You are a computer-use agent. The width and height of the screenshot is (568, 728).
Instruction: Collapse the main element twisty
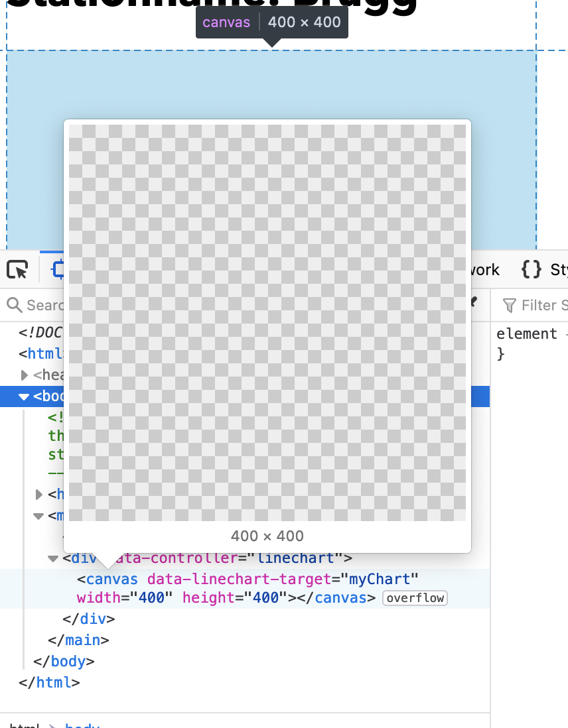click(38, 515)
